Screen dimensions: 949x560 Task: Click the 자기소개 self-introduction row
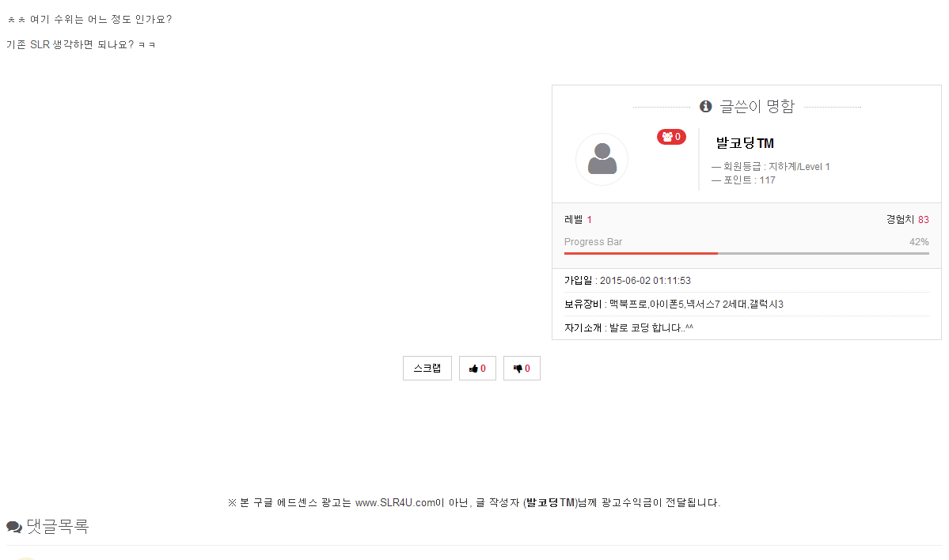pyautogui.click(x=746, y=327)
